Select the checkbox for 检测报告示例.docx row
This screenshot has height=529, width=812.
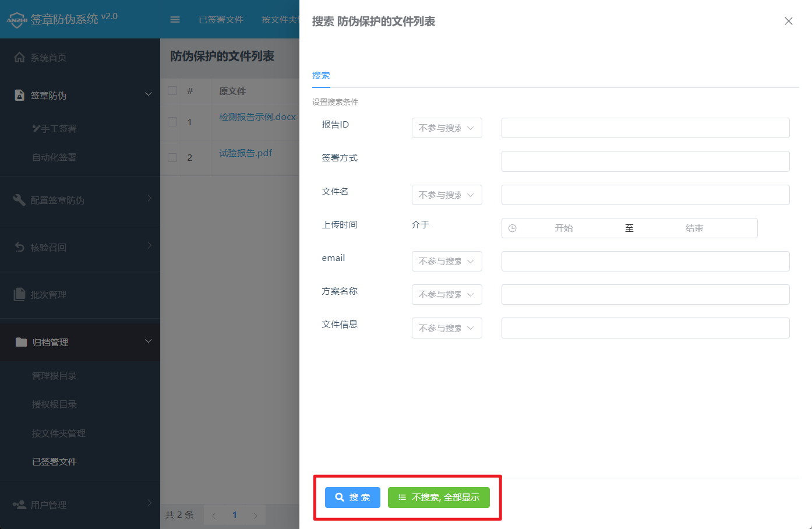[x=171, y=122]
